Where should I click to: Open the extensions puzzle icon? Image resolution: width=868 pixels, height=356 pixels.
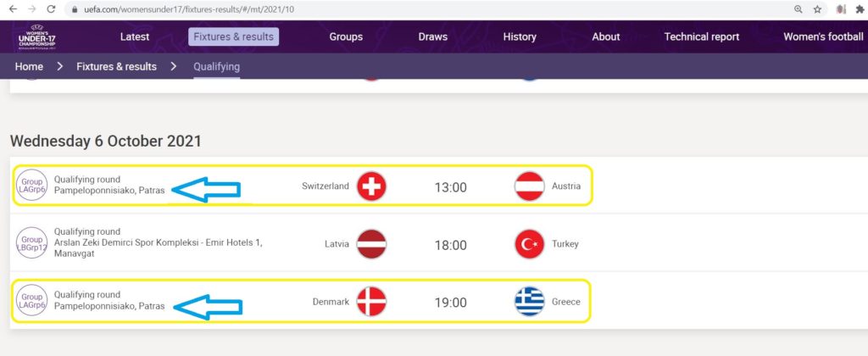860,8
